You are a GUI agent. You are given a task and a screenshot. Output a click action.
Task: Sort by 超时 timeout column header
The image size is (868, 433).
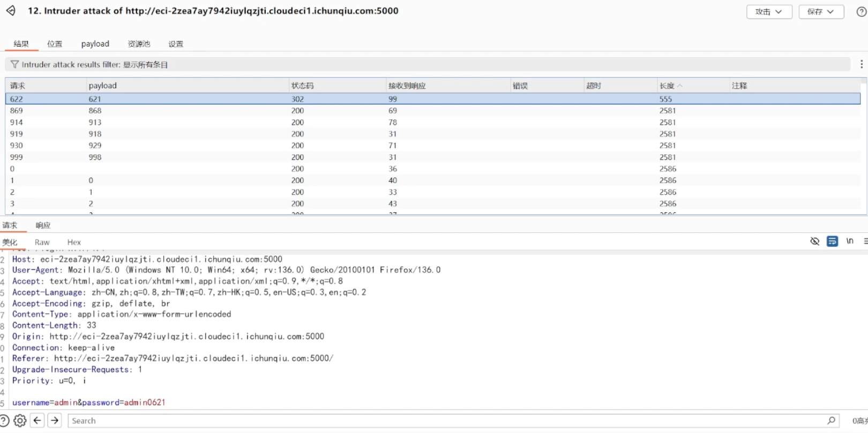pos(620,86)
